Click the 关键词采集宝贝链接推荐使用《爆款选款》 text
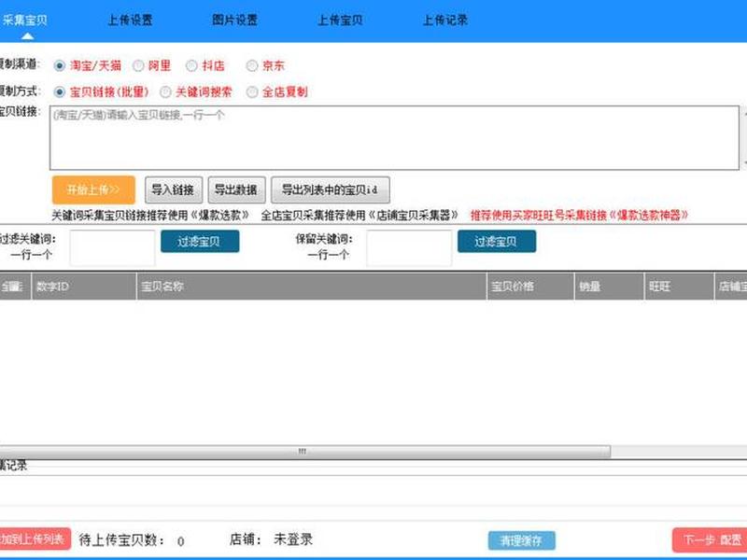747x560 pixels. (x=150, y=216)
